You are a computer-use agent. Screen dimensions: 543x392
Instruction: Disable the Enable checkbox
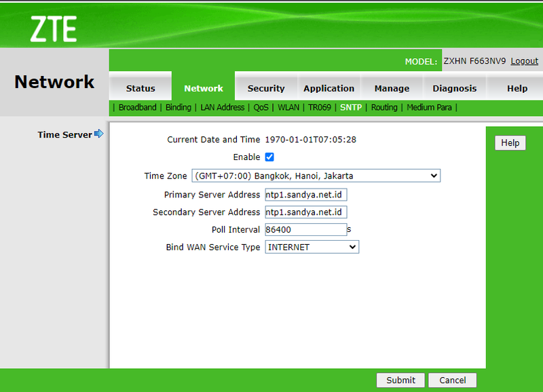coord(269,157)
